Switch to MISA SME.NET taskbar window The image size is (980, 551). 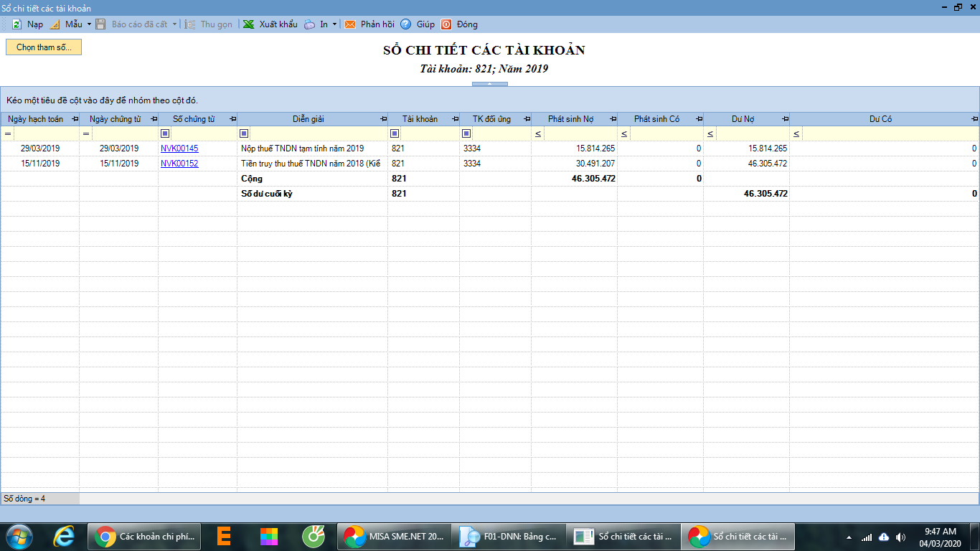click(x=394, y=536)
